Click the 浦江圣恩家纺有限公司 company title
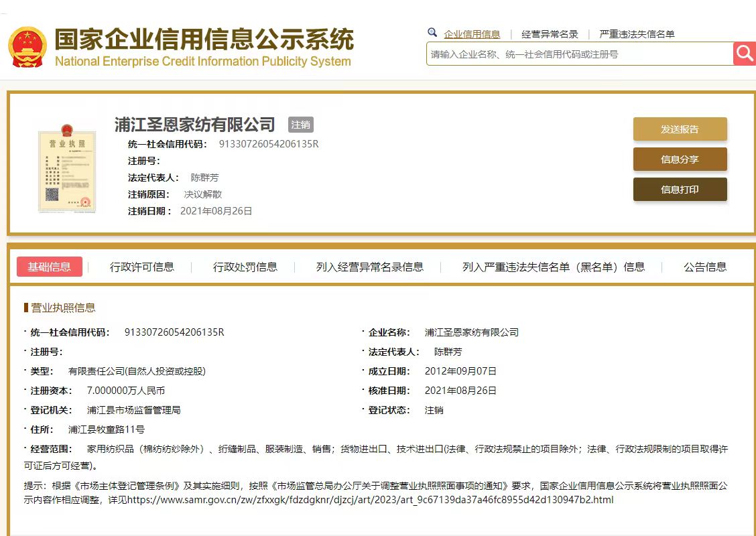 [194, 125]
